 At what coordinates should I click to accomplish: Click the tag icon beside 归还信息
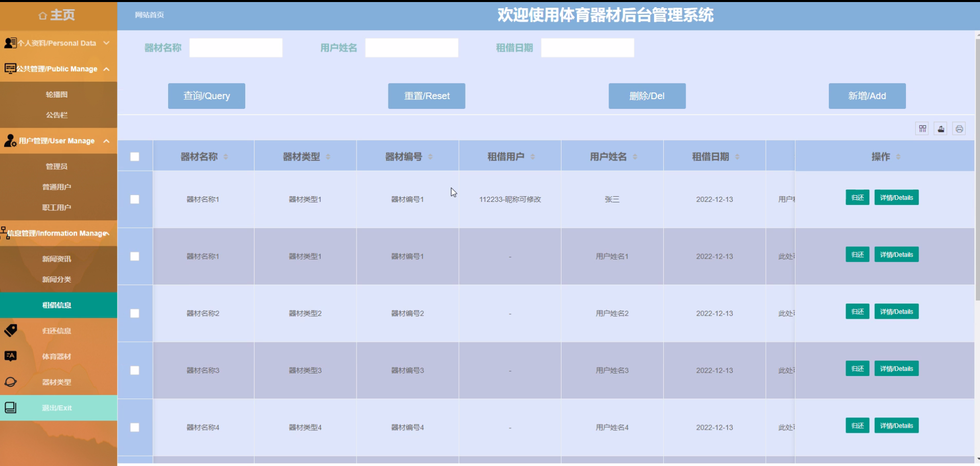coord(11,330)
